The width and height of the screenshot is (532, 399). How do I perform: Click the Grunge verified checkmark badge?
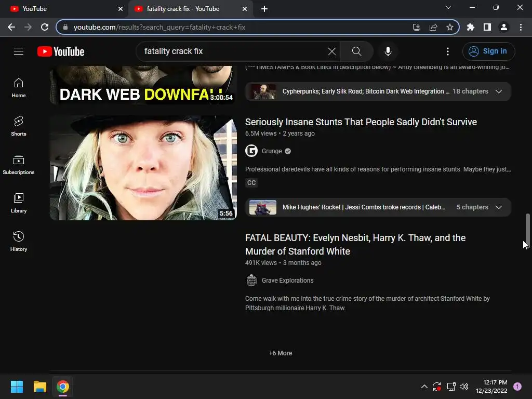tap(288, 151)
